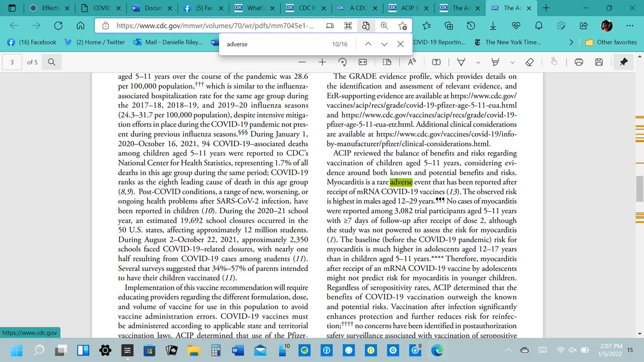Fit PDF to width
Image resolution: width=644 pixels, height=362 pixels.
point(362,62)
